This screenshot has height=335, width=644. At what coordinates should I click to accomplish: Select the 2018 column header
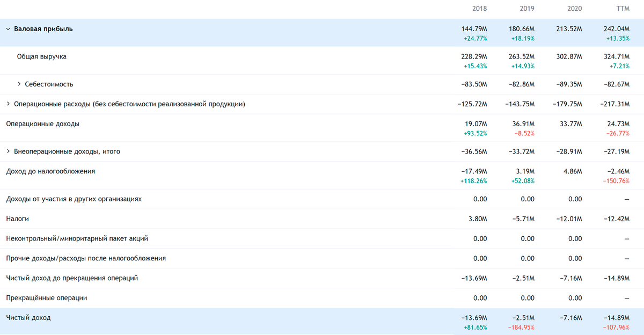click(x=480, y=9)
